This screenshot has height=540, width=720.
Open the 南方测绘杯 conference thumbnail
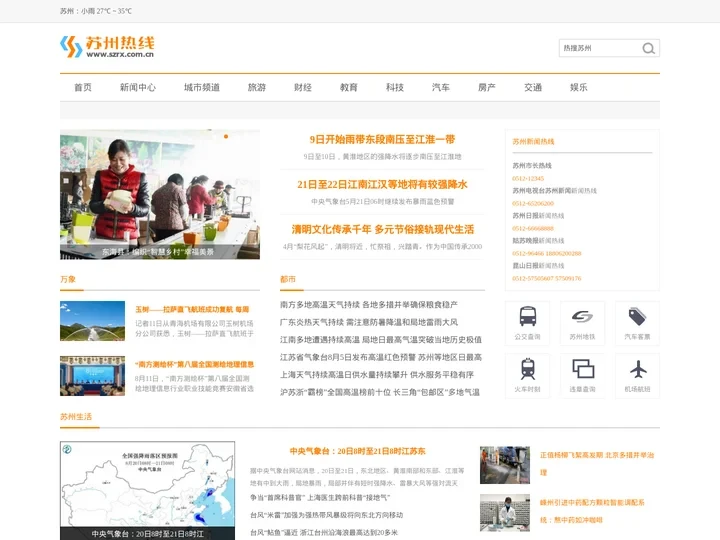click(x=92, y=376)
